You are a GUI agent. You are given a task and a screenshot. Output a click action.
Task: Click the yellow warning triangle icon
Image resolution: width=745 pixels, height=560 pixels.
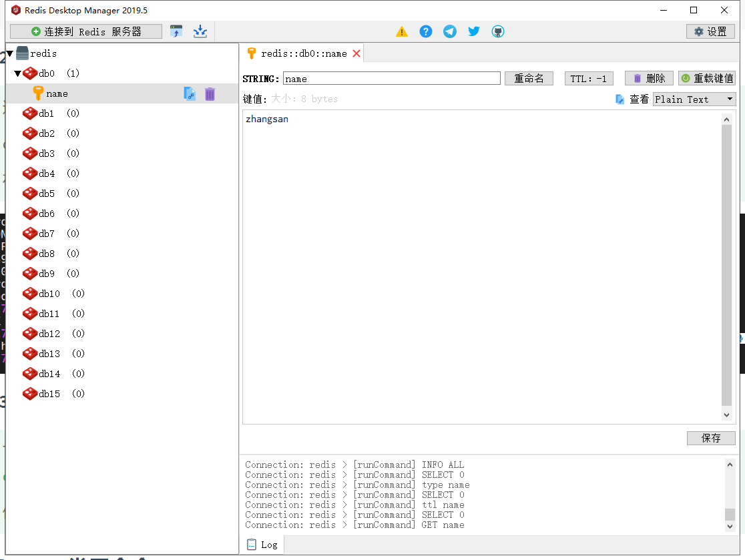point(401,31)
